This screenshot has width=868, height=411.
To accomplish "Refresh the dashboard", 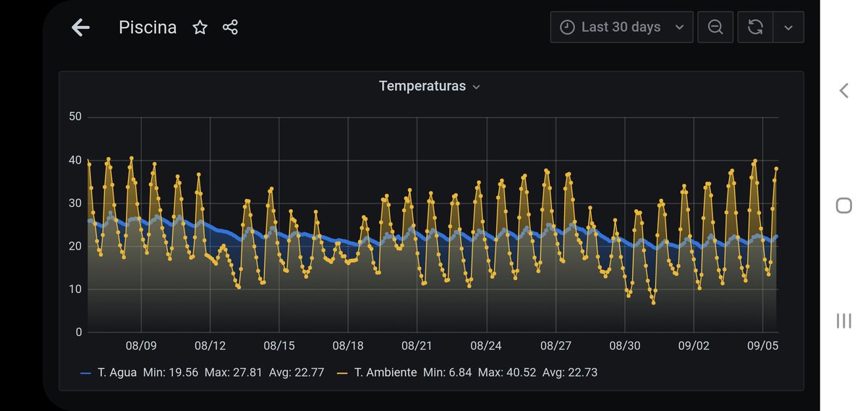I will (x=755, y=27).
